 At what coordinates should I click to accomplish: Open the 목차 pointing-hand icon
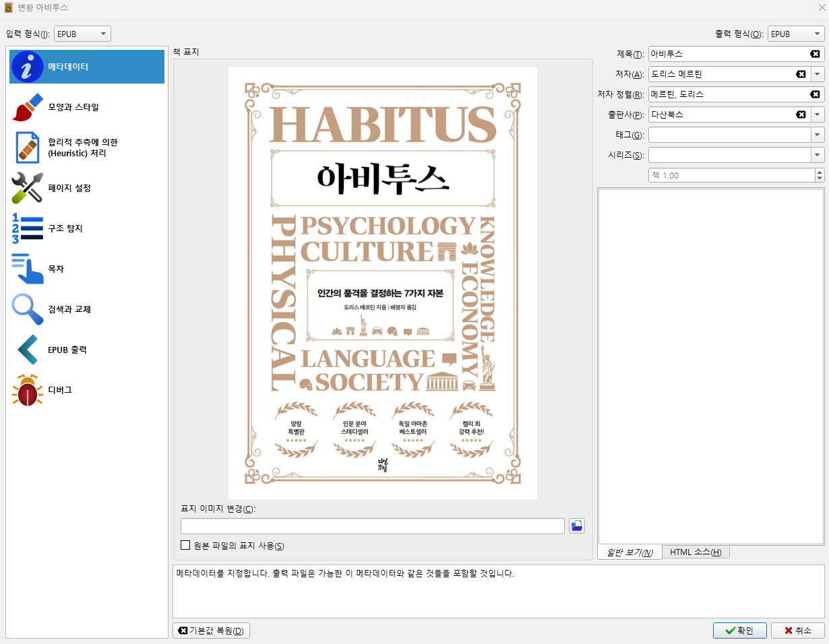tap(28, 269)
